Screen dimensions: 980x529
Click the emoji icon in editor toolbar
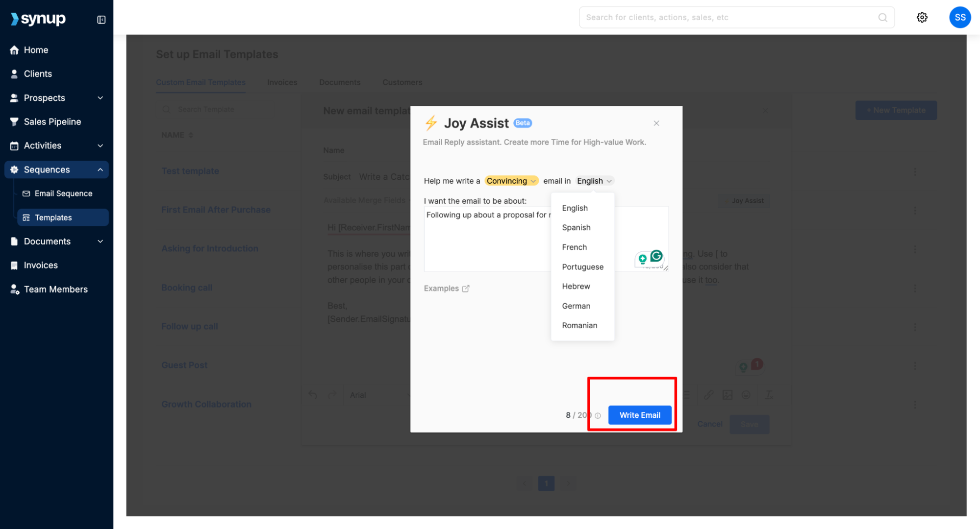[x=746, y=395]
